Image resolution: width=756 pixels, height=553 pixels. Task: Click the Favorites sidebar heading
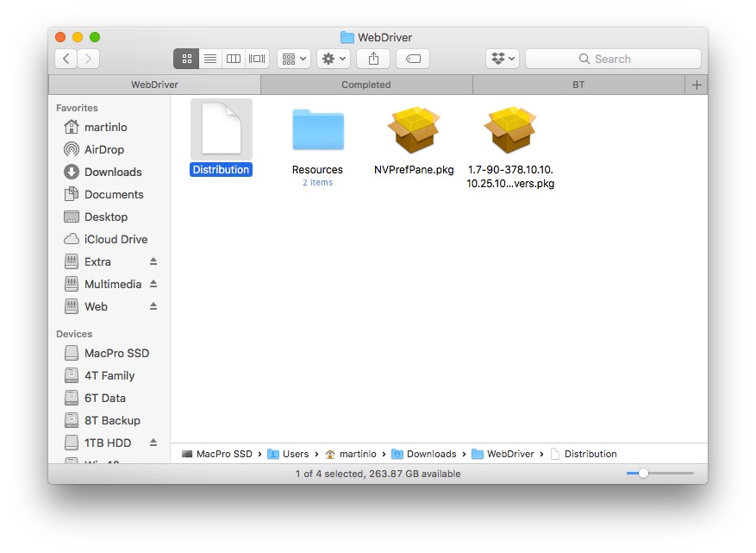[77, 108]
